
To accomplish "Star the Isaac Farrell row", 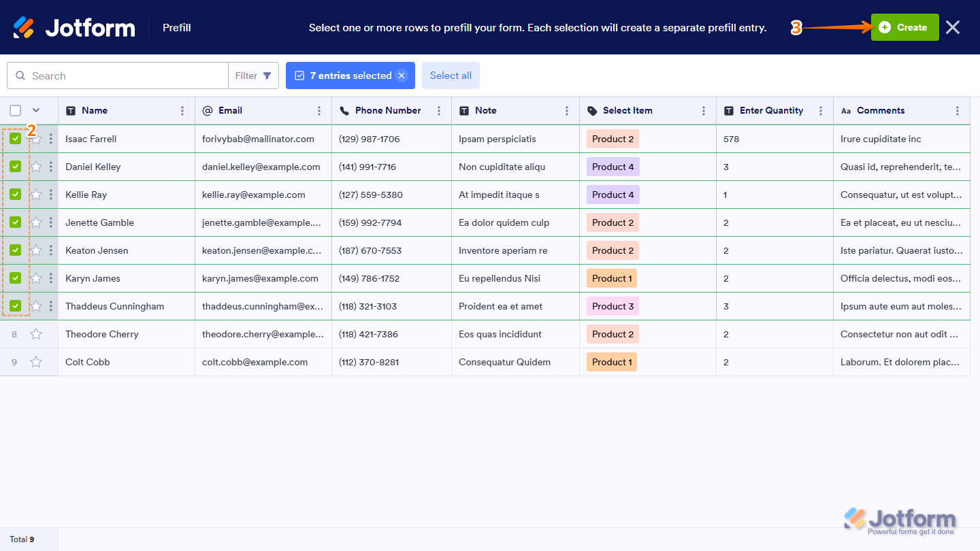I will (x=36, y=138).
